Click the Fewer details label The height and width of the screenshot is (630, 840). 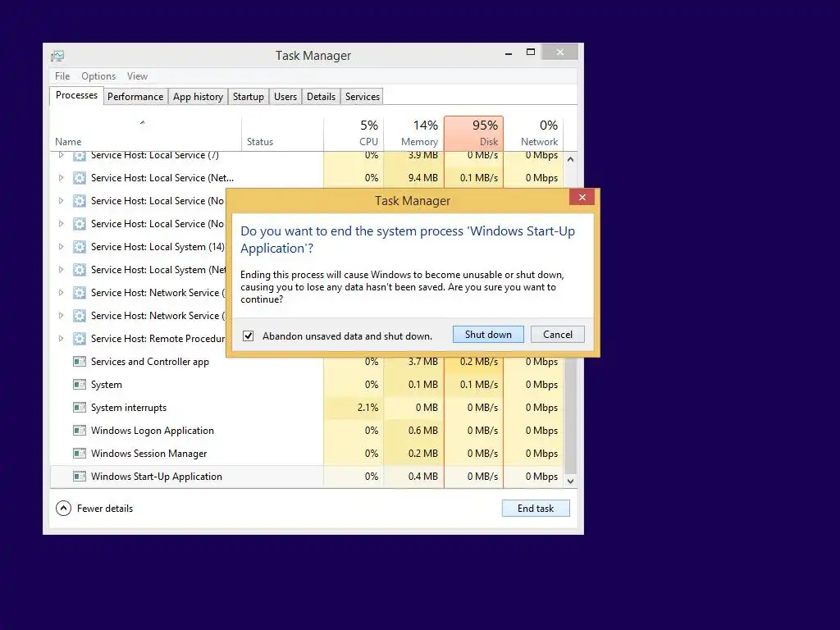click(x=105, y=509)
